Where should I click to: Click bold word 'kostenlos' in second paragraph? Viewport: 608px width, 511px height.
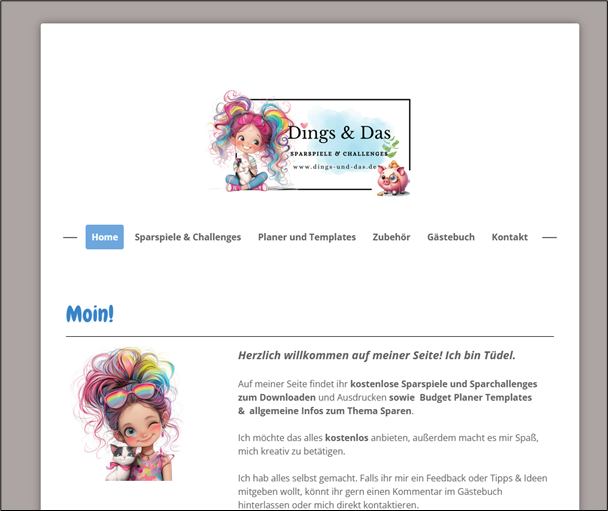tap(347, 438)
